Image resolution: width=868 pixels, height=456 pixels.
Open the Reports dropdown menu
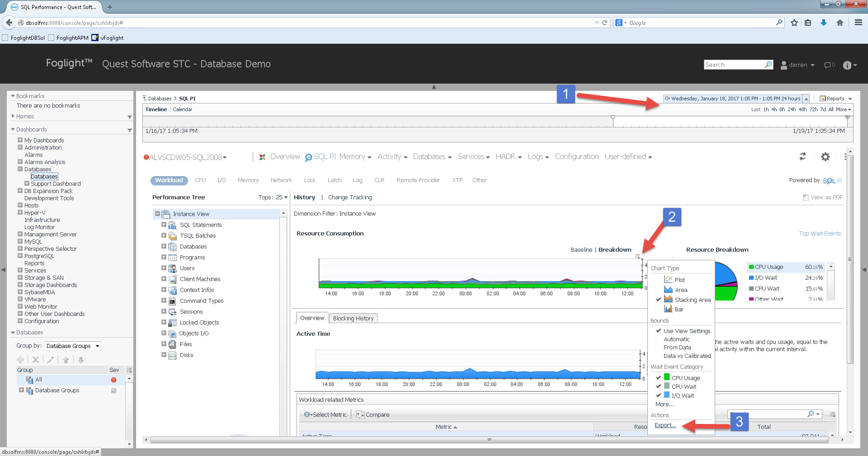(835, 99)
